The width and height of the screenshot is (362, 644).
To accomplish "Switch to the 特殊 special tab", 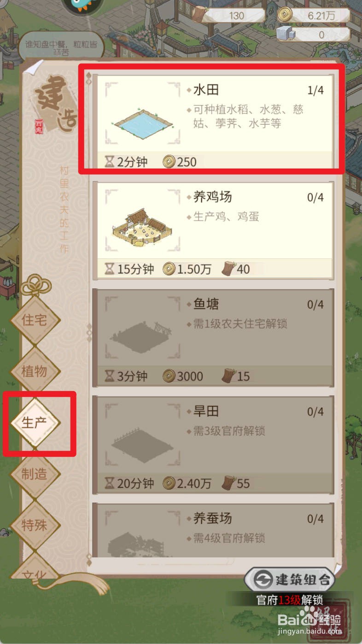I will (35, 525).
